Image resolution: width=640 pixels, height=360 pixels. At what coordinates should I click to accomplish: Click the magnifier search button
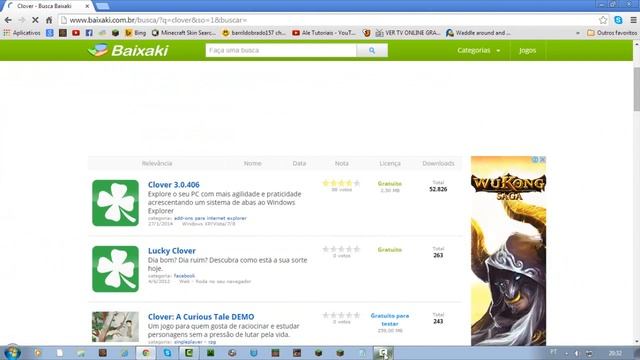click(372, 50)
